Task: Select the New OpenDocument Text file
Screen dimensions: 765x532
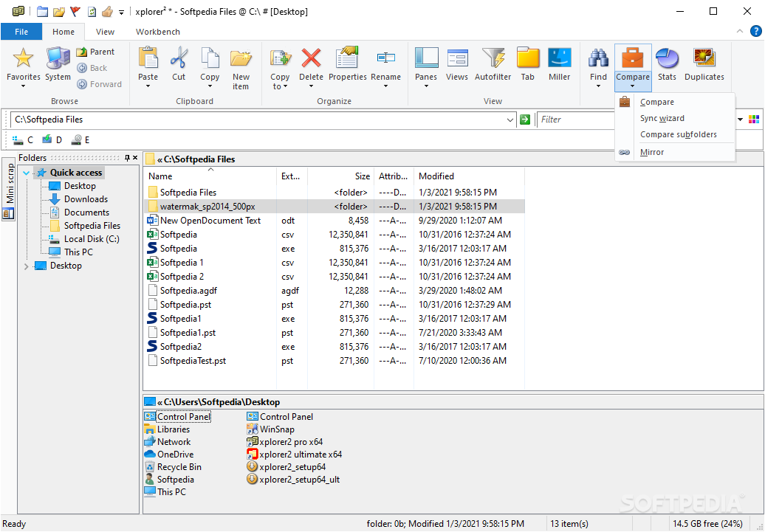Action: 210,221
